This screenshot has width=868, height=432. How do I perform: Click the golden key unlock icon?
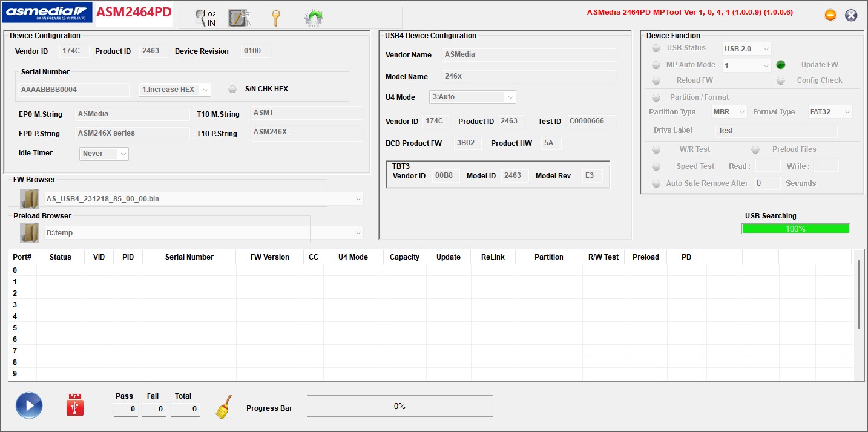coord(275,19)
